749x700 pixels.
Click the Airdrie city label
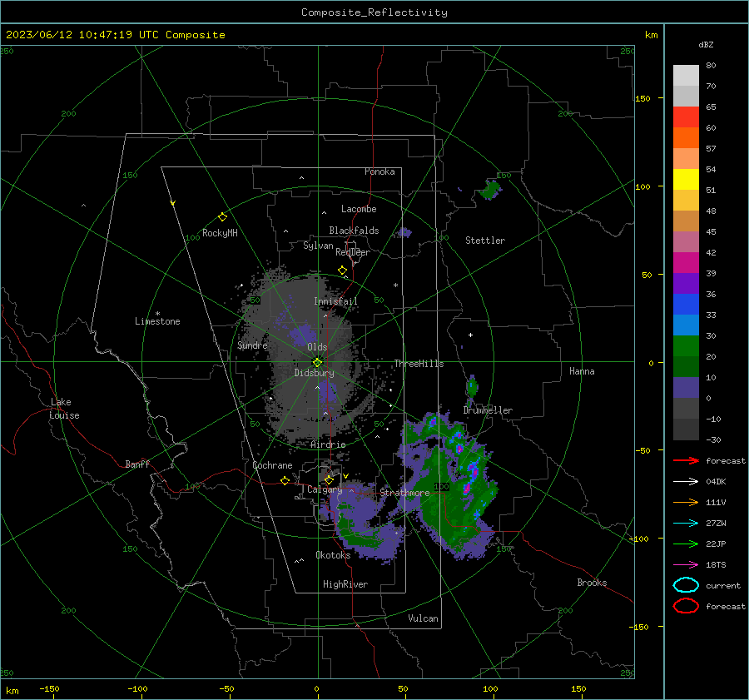pyautogui.click(x=328, y=444)
